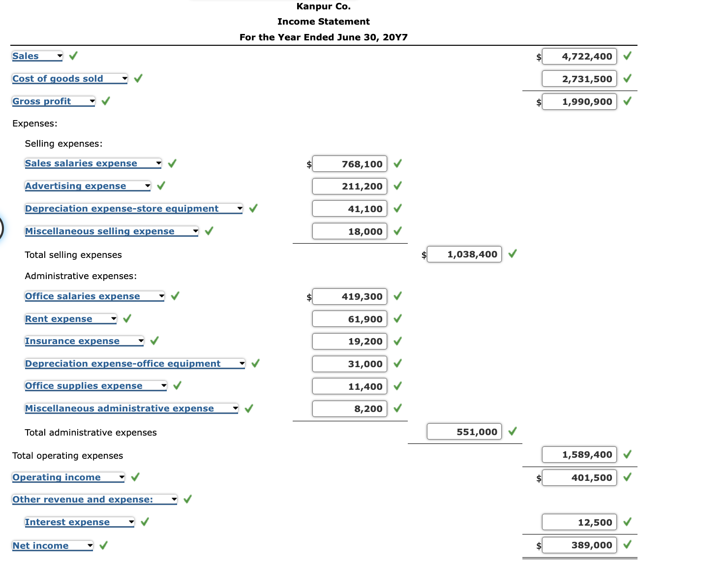The image size is (728, 566).
Task: Open the Advertising expense dropdown
Action: click(88, 186)
